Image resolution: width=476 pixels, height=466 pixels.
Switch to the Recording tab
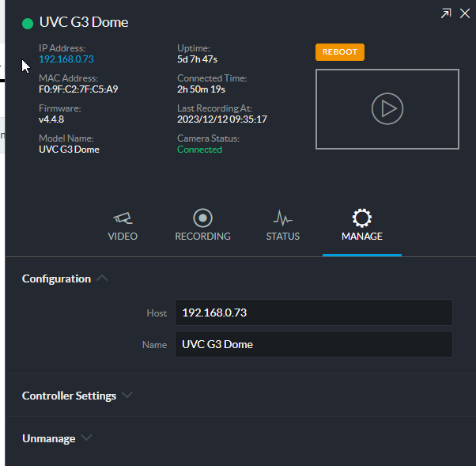(202, 225)
